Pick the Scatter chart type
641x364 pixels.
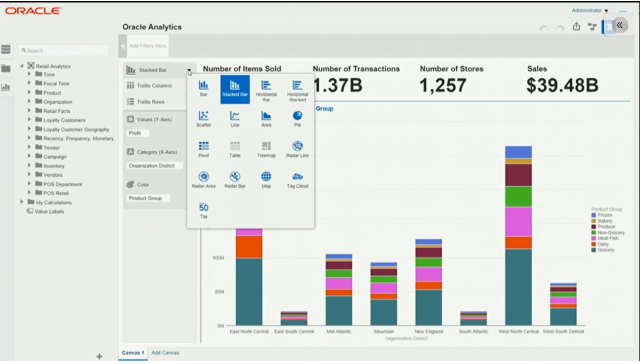(204, 119)
